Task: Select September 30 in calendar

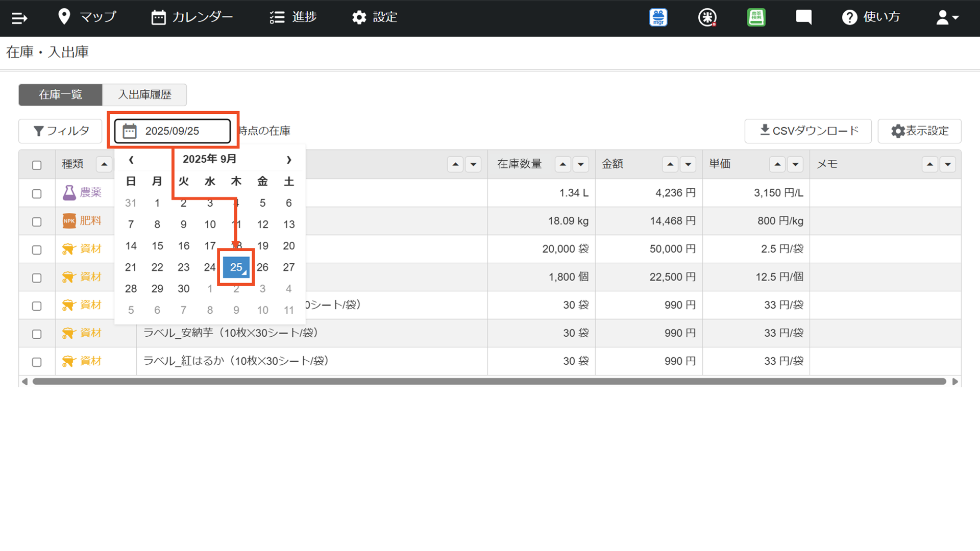Action: [x=184, y=289]
